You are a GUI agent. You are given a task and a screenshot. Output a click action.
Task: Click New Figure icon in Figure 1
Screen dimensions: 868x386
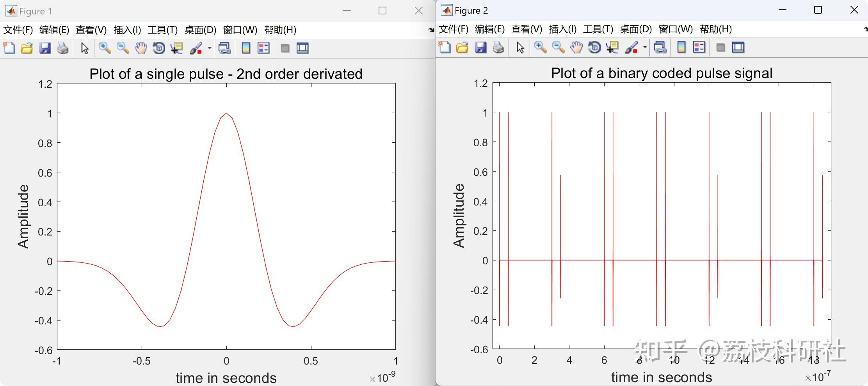coord(9,48)
